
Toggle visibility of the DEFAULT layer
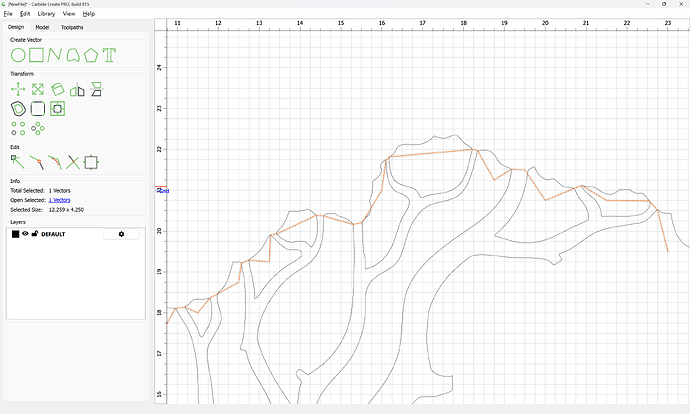25,234
